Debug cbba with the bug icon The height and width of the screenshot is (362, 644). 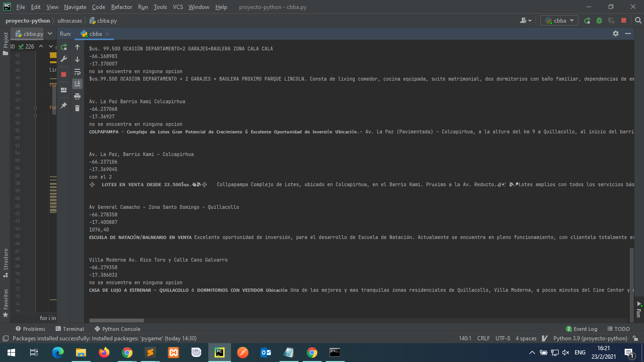(x=599, y=21)
